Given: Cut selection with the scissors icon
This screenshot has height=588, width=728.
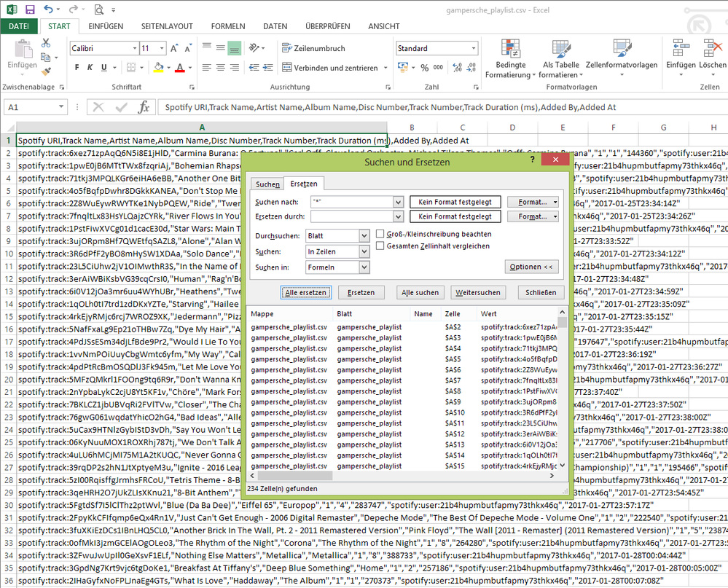Looking at the screenshot, I should 45,43.
